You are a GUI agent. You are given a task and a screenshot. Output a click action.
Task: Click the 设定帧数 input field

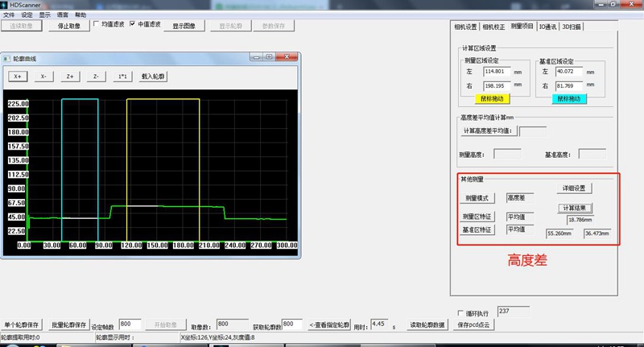tap(130, 324)
